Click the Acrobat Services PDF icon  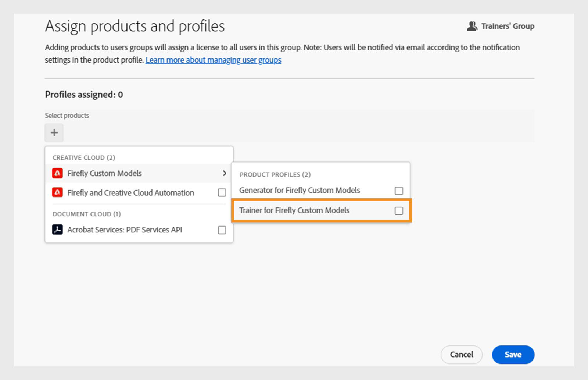[x=57, y=230]
